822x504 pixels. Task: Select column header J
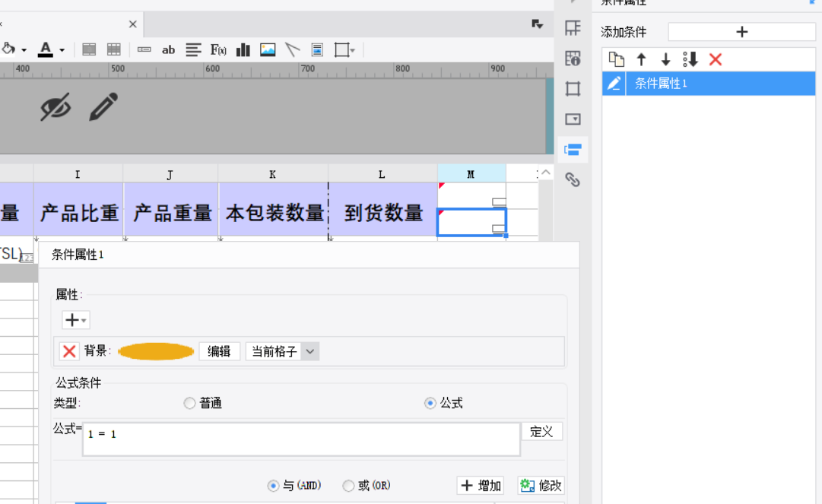tap(170, 174)
